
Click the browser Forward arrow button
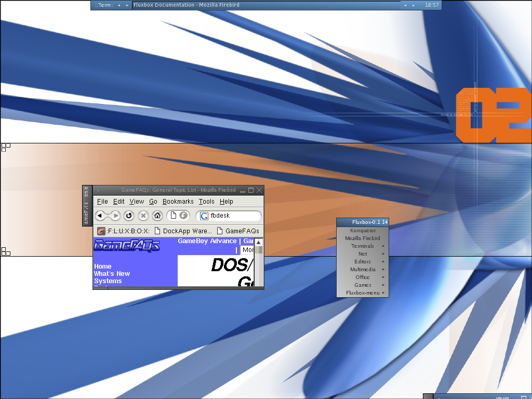(x=116, y=216)
